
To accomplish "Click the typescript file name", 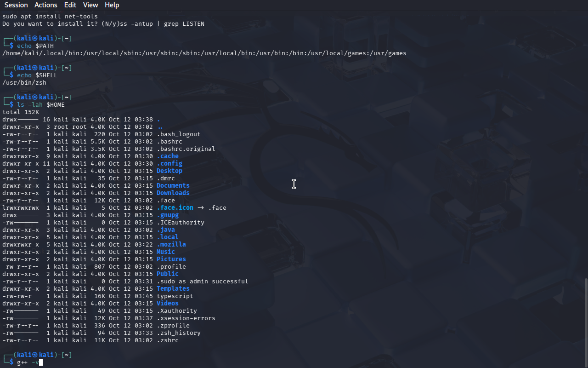I will pos(175,296).
